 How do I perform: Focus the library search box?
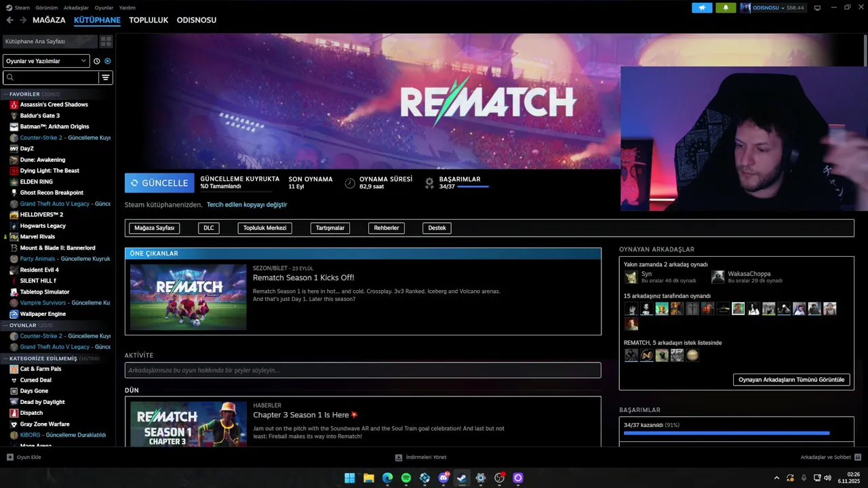pyautogui.click(x=51, y=78)
